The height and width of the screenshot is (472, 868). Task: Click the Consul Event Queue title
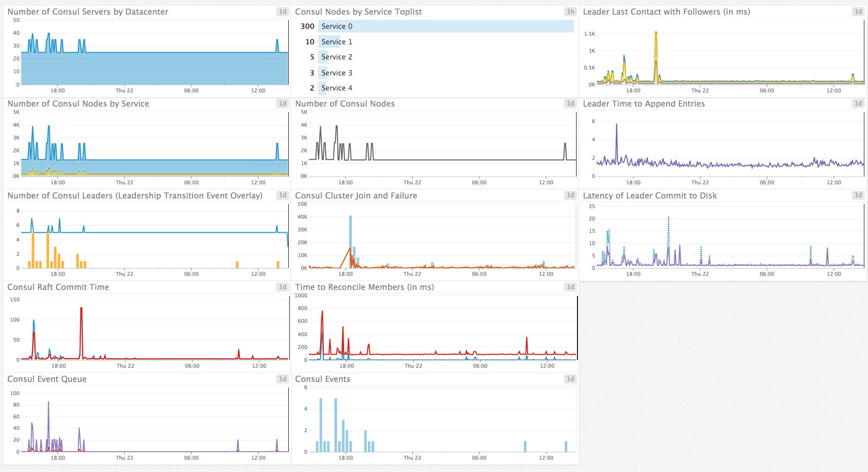(x=46, y=379)
